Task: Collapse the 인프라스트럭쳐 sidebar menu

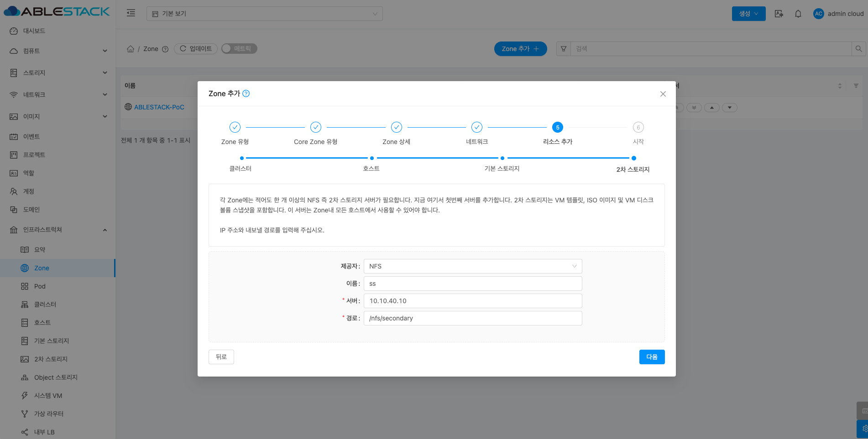Action: [x=58, y=230]
